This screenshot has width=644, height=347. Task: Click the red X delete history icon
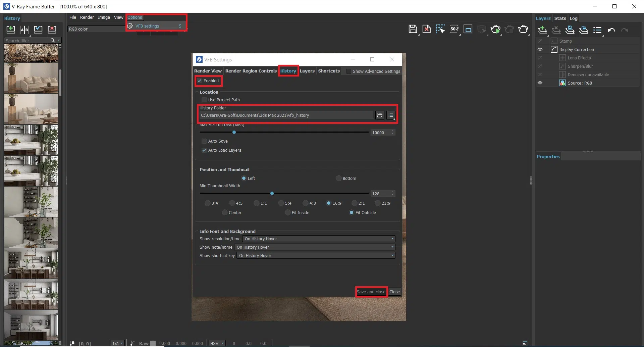click(x=52, y=29)
